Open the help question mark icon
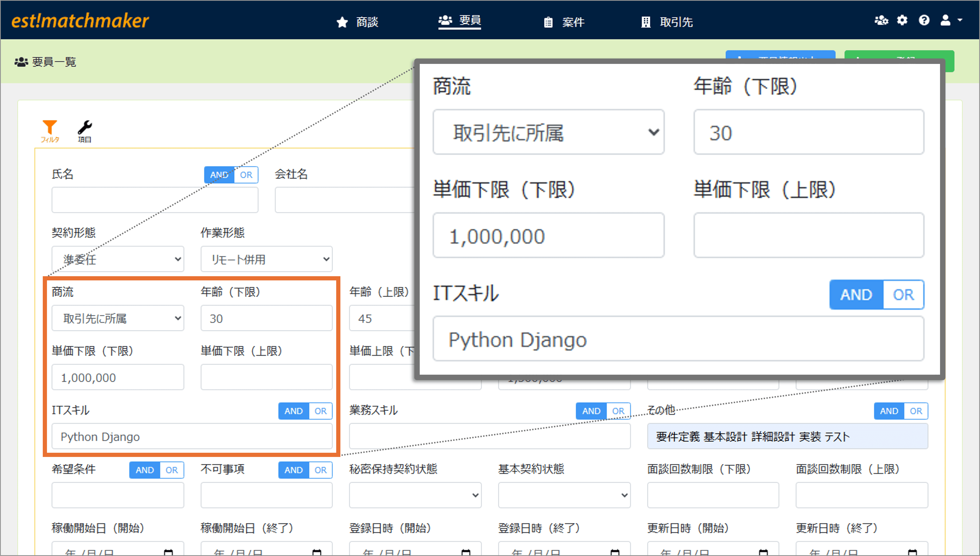This screenshot has width=980, height=556. pos(924,20)
